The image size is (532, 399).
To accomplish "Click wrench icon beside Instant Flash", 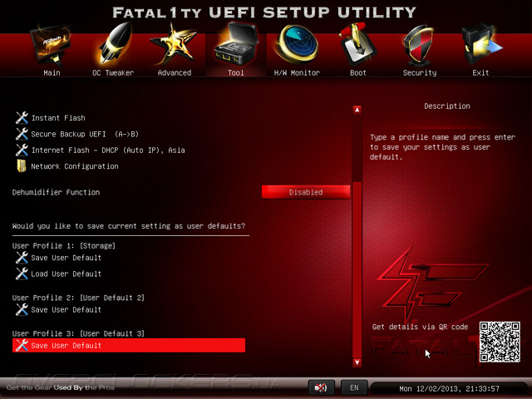I will (x=22, y=118).
